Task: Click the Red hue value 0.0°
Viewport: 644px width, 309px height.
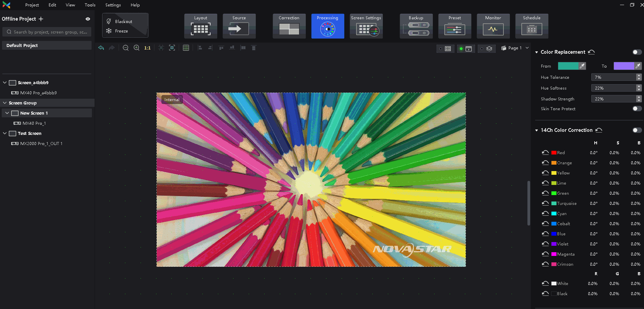Action: [594, 153]
